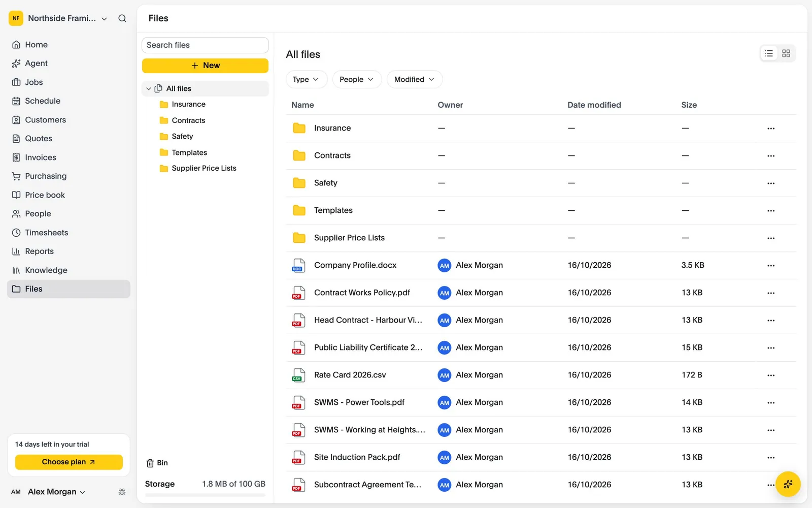Navigate to Price book in sidebar

(x=69, y=195)
